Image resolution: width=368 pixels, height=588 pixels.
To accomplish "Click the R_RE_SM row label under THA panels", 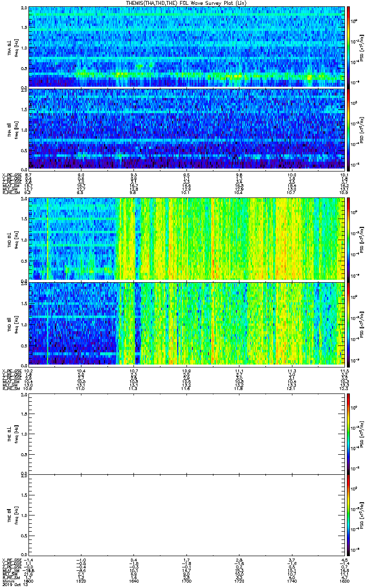I will tap(11, 193).
